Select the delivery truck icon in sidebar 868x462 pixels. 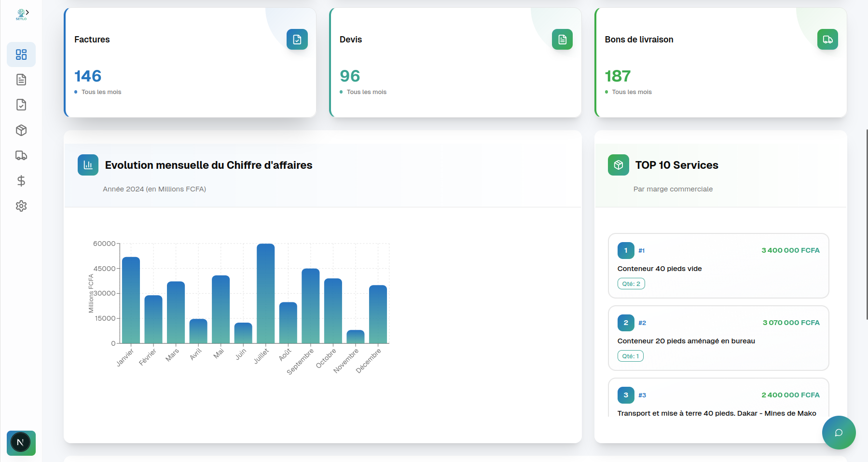tap(21, 155)
